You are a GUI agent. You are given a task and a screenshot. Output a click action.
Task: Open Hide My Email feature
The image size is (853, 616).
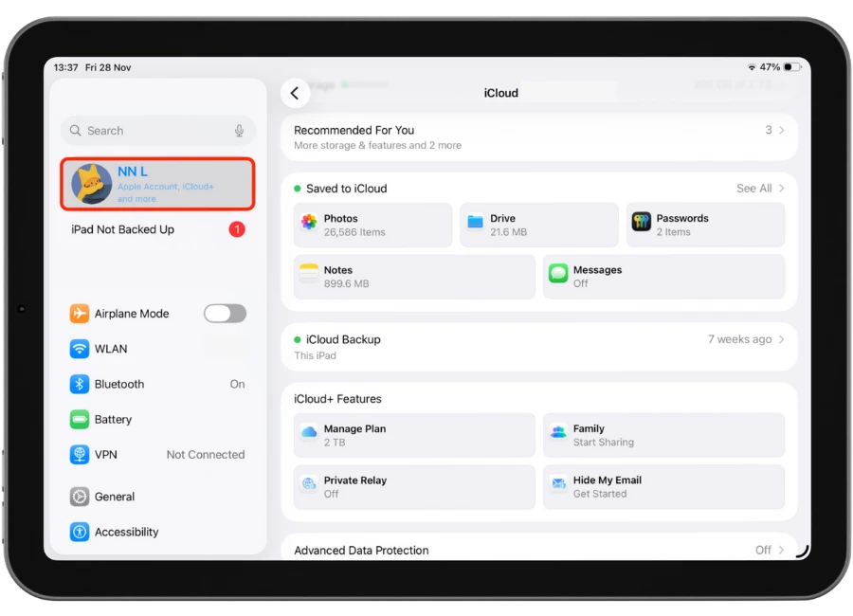pos(662,487)
